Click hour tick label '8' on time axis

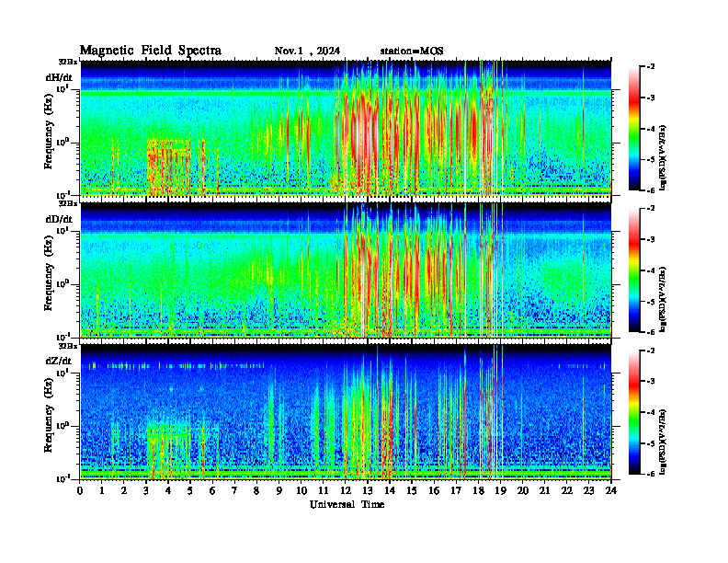(x=256, y=490)
